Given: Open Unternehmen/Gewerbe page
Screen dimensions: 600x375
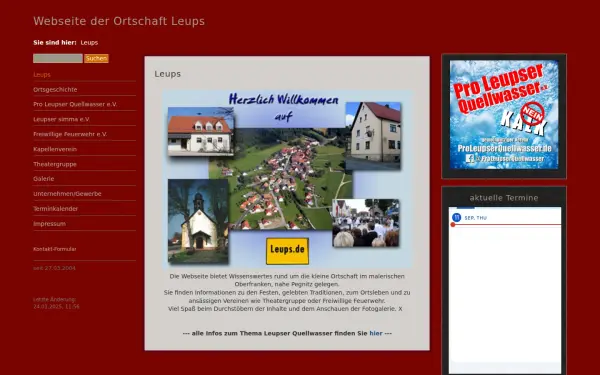Looking at the screenshot, I should [67, 194].
